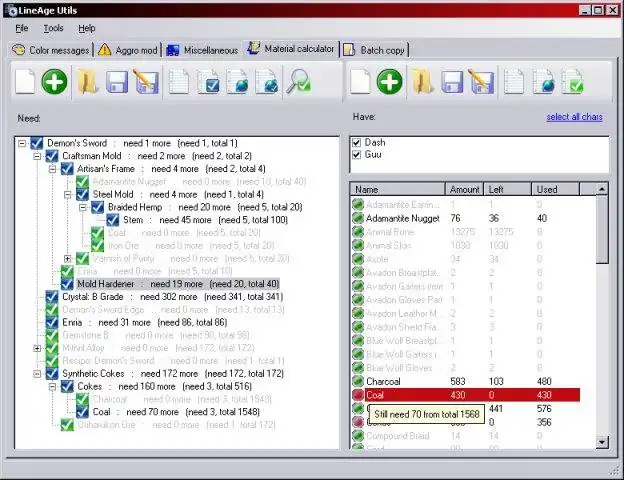Add an item with the Need toolbar green plus

pyautogui.click(x=55, y=82)
